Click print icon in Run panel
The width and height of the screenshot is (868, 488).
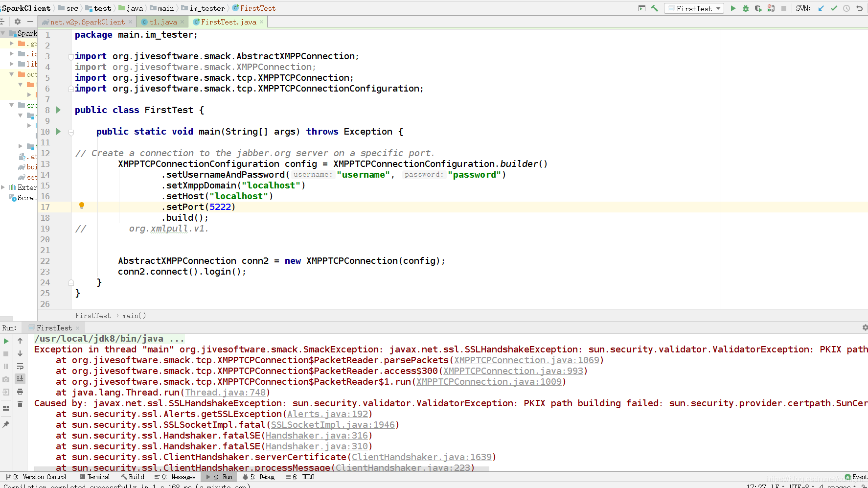(20, 392)
